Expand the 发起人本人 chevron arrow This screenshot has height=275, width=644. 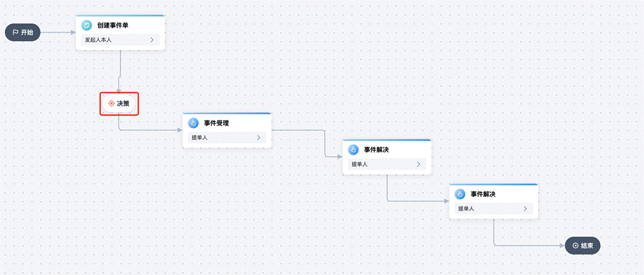click(151, 40)
